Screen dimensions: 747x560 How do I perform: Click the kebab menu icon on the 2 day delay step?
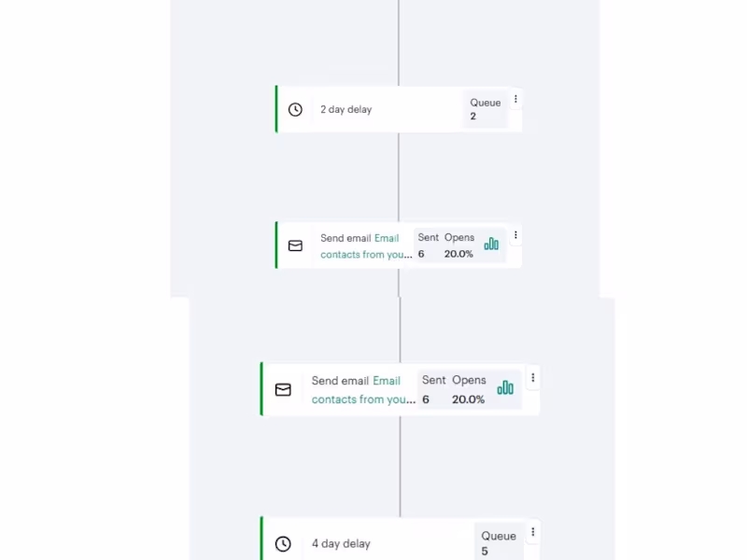(x=516, y=98)
